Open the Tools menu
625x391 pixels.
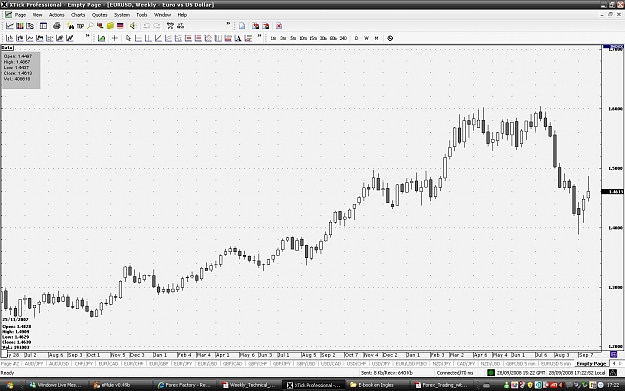coord(142,15)
